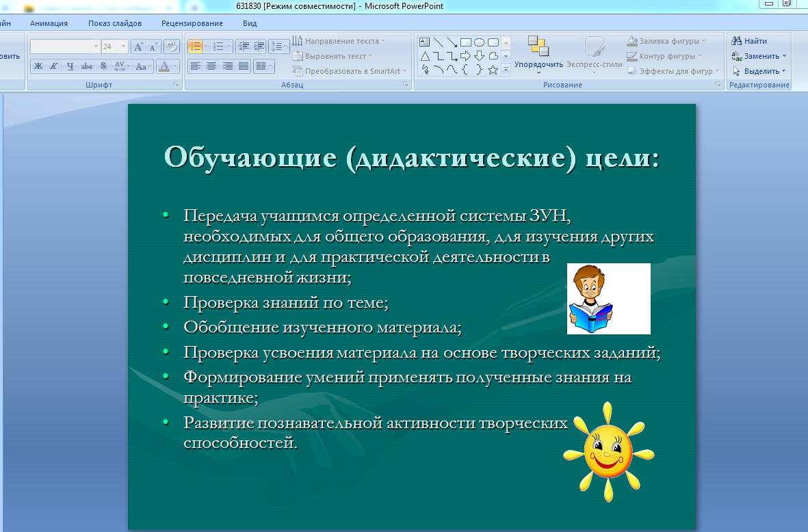This screenshot has width=808, height=532.
Task: Select the 5-Point Star shape
Action: pos(493,70)
